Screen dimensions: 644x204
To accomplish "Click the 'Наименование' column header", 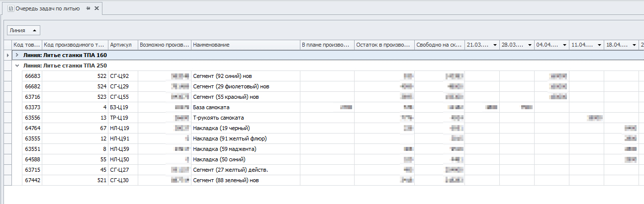I will (x=245, y=45).
